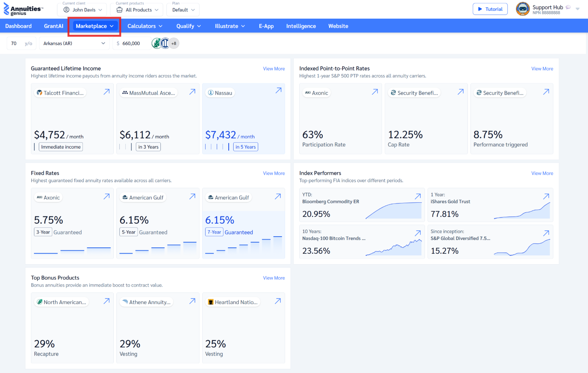The image size is (588, 373).
Task: Click the Annuities Genius logo
Action: (24, 9)
